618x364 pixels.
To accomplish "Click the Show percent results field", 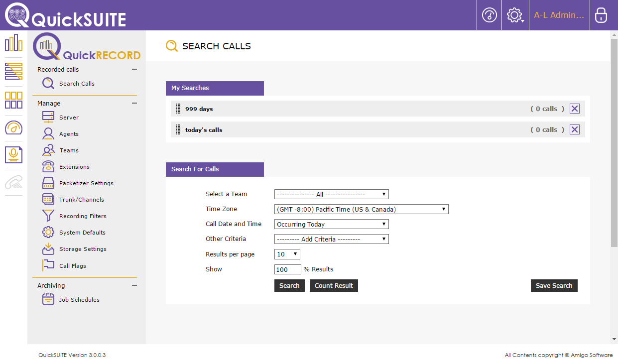I will tap(287, 269).
